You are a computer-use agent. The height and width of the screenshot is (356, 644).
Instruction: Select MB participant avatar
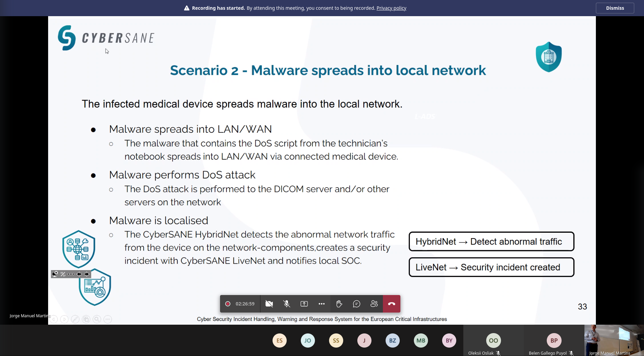(x=421, y=341)
